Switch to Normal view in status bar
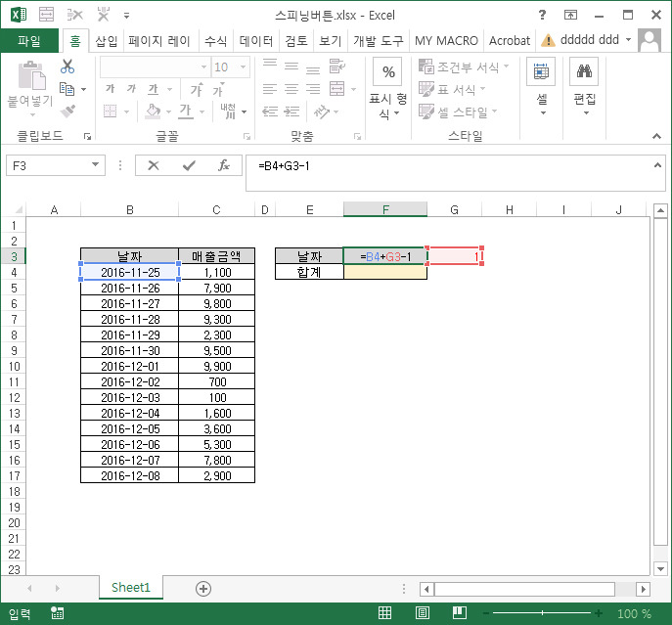672x625 pixels. [x=384, y=613]
